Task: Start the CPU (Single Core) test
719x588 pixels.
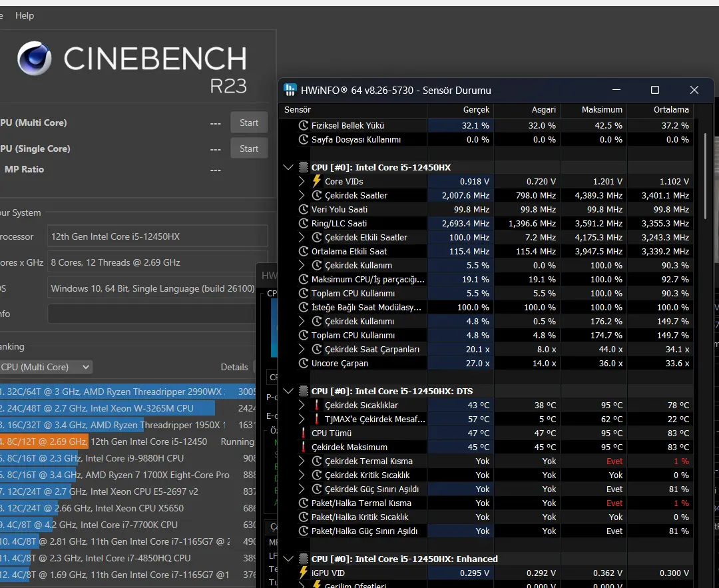Action: (249, 148)
